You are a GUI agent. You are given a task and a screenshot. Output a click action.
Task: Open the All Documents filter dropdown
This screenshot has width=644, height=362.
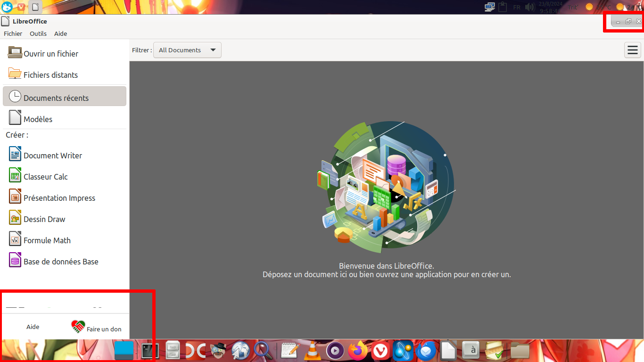click(187, 50)
